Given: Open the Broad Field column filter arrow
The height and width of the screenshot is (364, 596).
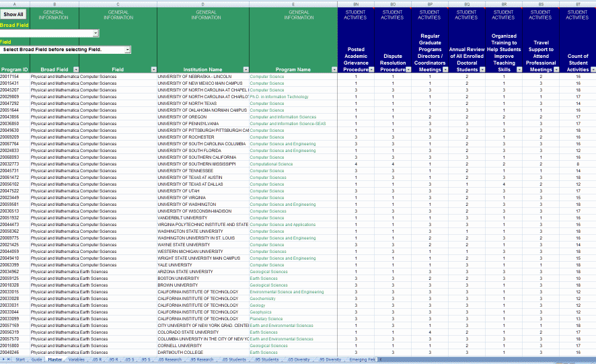Looking at the screenshot, I should (76, 69).
